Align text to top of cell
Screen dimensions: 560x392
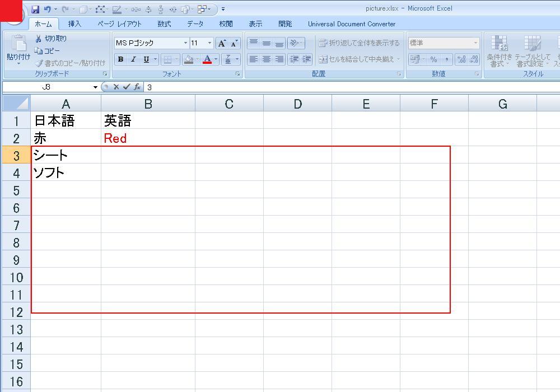(254, 43)
